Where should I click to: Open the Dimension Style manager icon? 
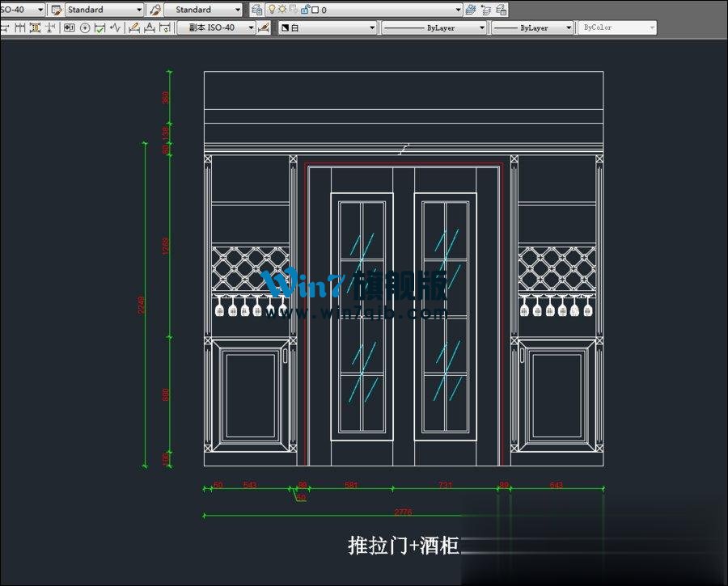click(x=263, y=27)
